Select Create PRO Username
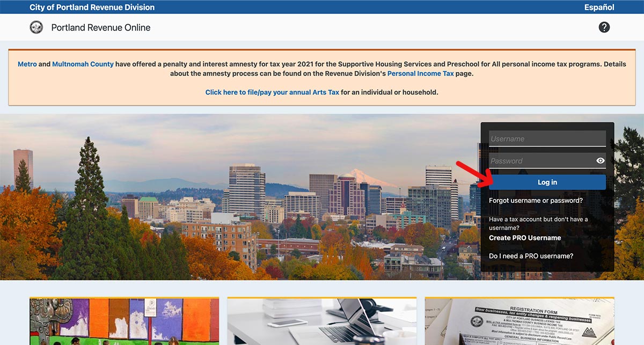Image resolution: width=644 pixels, height=345 pixels. (525, 238)
